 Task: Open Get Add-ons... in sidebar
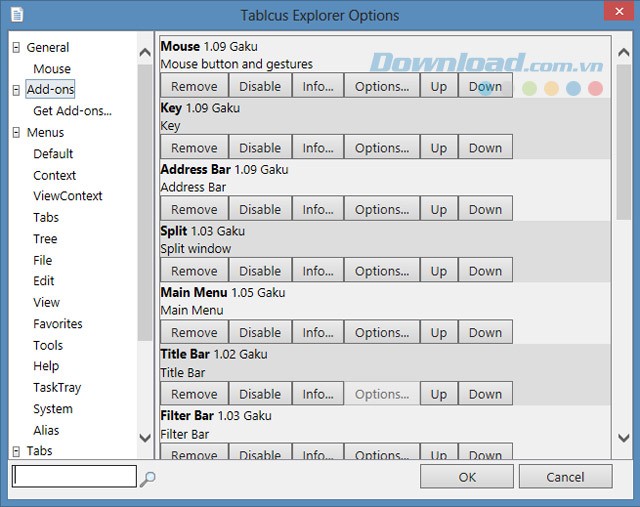coord(72,111)
